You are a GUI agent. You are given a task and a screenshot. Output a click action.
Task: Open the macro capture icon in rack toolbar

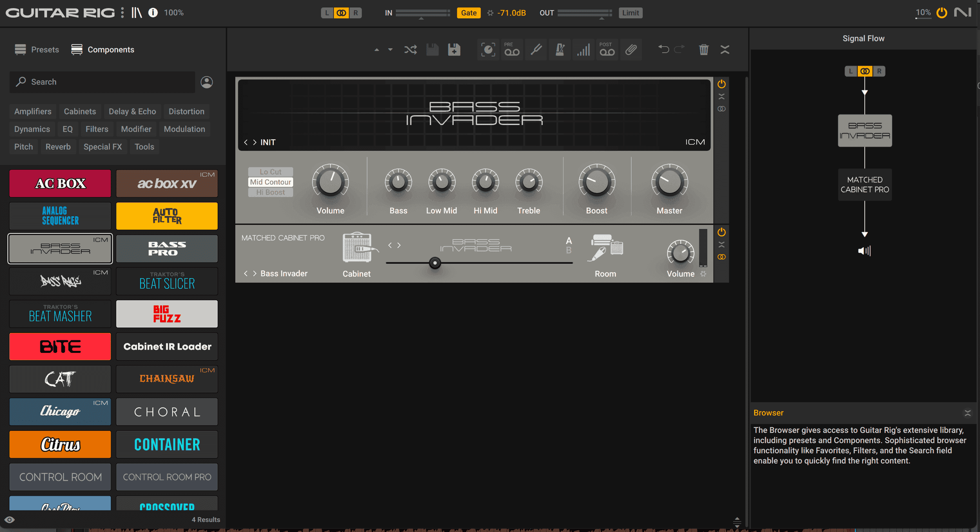(x=488, y=50)
